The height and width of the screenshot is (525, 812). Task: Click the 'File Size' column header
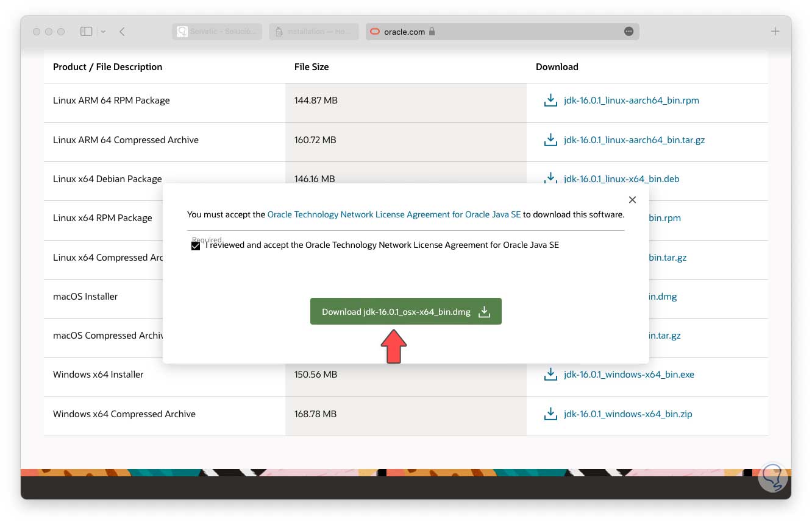point(312,67)
